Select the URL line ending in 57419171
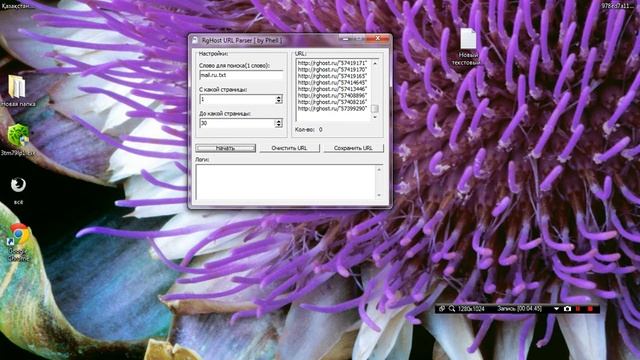This screenshot has width=640, height=360. [x=332, y=63]
